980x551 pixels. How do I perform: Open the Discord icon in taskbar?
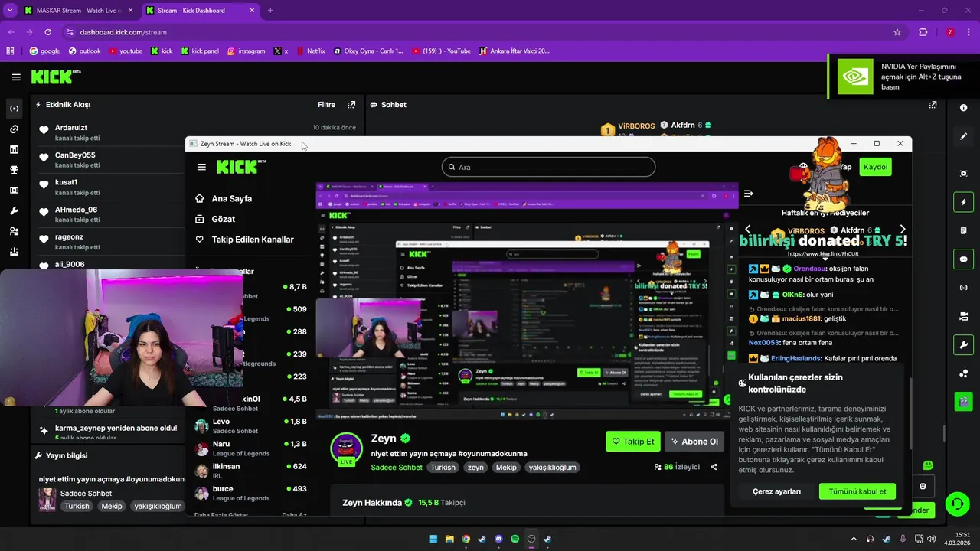(x=498, y=539)
